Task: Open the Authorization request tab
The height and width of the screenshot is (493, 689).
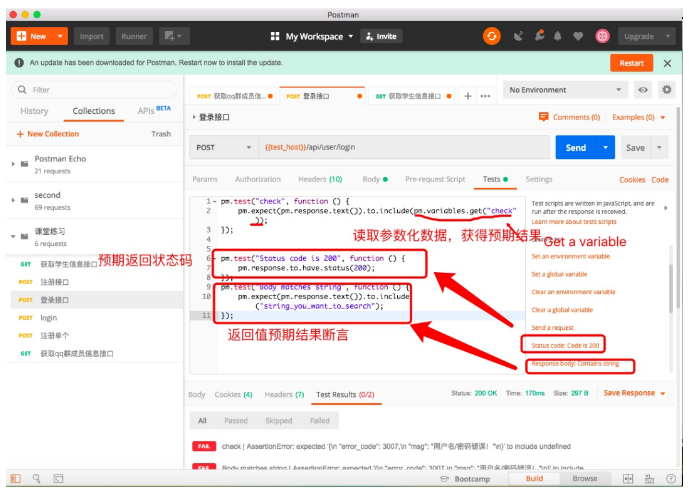Action: coord(258,179)
